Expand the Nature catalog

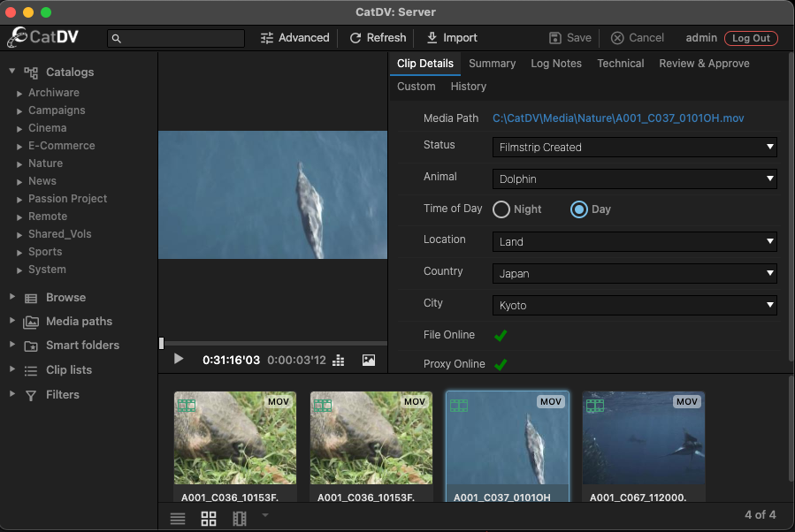click(x=19, y=164)
